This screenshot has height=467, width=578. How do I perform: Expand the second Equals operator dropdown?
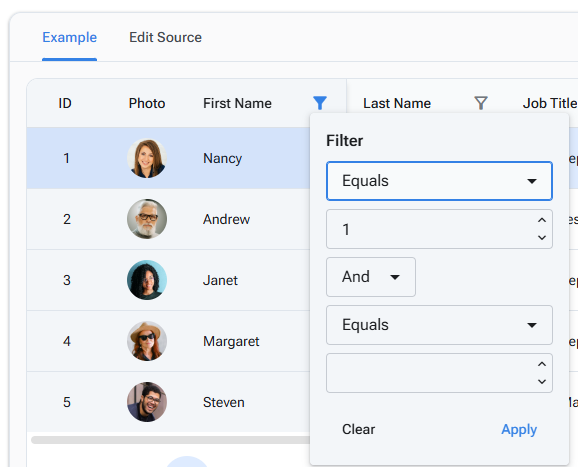tap(439, 325)
